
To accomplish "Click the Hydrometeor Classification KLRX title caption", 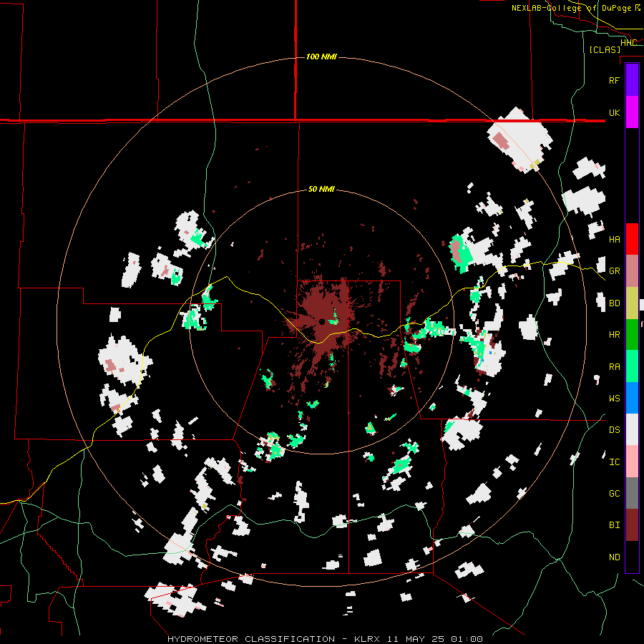I will click(x=325, y=639).
